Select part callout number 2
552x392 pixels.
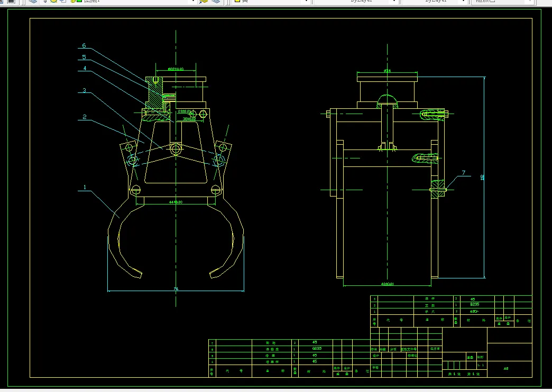(x=85, y=117)
